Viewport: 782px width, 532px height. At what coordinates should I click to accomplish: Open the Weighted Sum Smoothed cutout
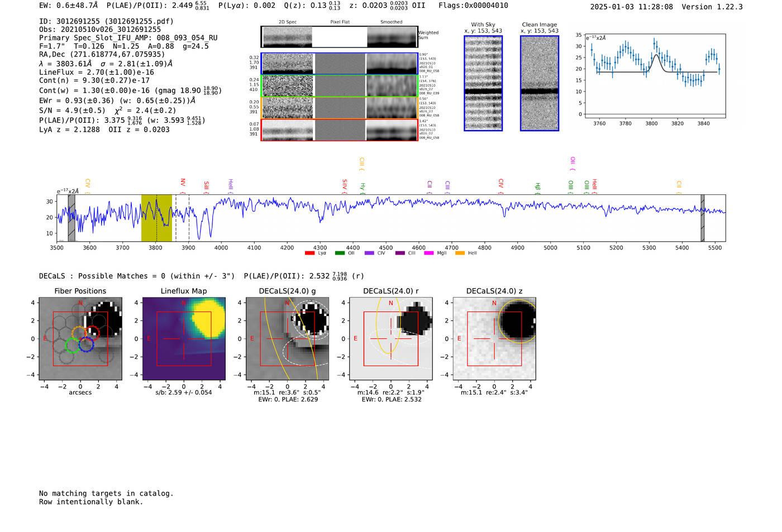tap(392, 37)
